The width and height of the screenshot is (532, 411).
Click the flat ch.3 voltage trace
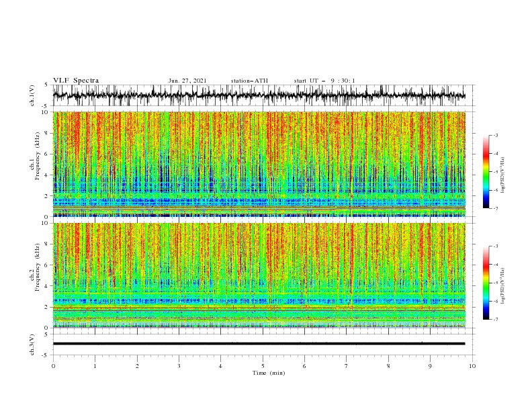point(259,344)
